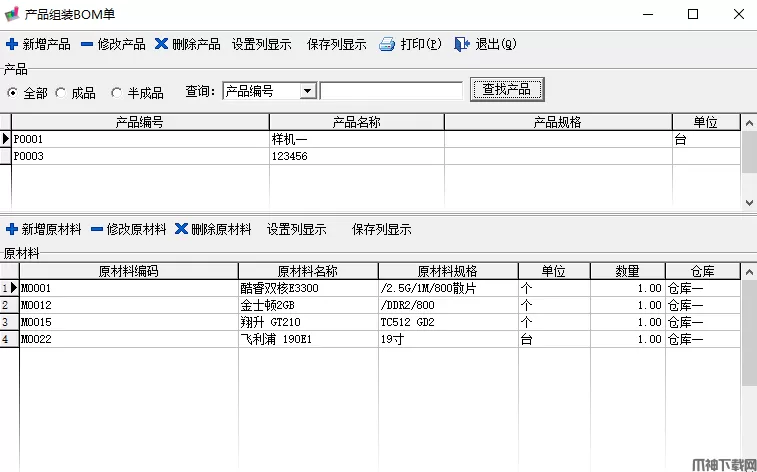757x472 pixels.
Task: Click 保存列显示 in the product toolbar
Action: coord(336,44)
